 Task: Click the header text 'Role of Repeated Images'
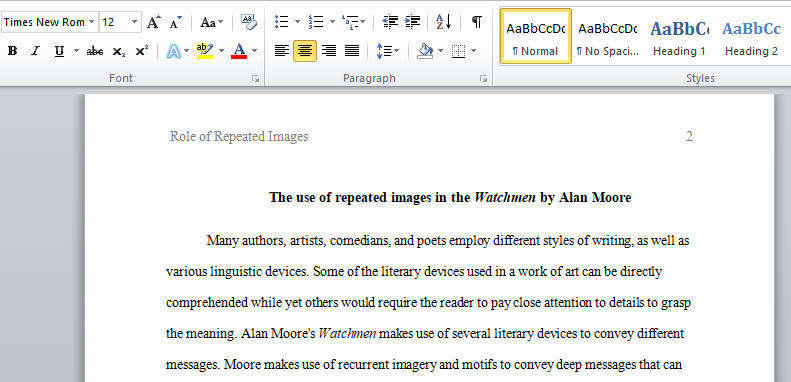click(239, 137)
